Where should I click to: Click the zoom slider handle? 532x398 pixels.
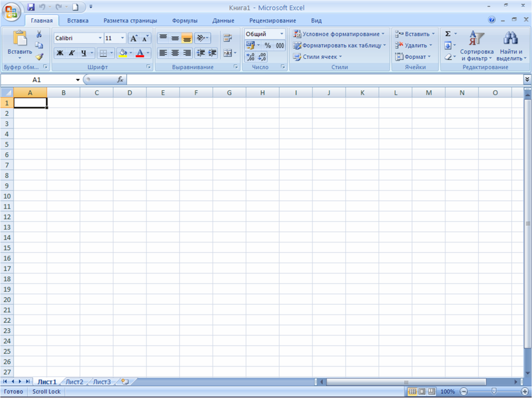pyautogui.click(x=494, y=392)
